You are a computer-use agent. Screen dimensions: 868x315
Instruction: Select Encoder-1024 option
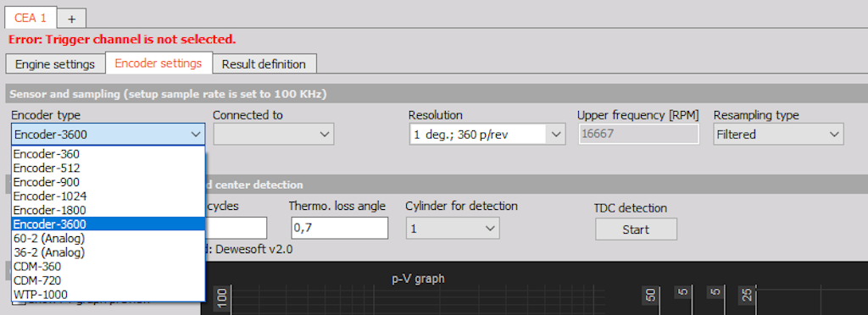click(x=108, y=196)
